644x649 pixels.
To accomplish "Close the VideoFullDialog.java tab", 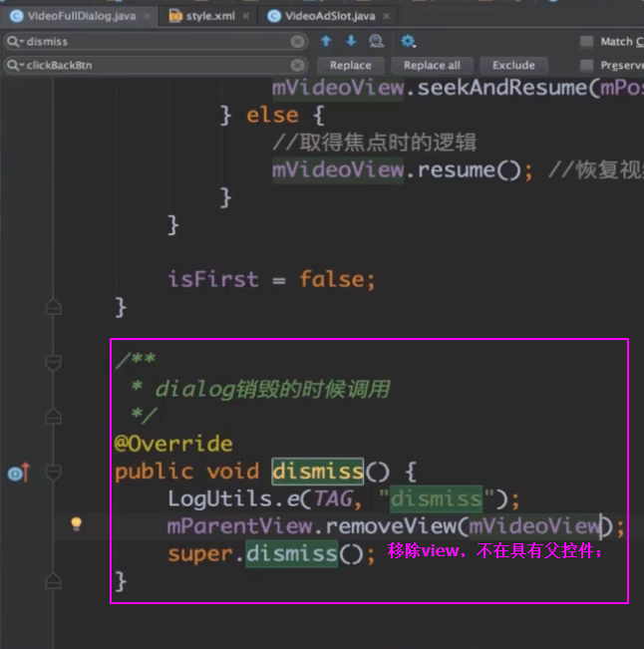I will 146,16.
